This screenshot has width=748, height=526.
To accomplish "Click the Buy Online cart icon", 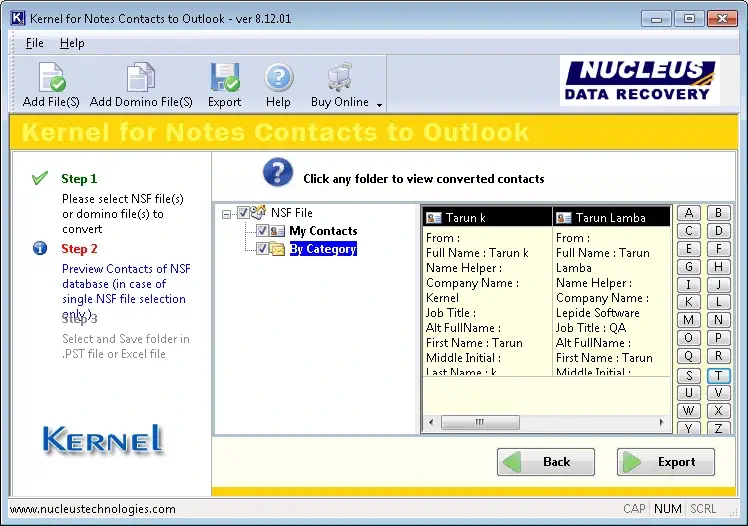I will 340,77.
